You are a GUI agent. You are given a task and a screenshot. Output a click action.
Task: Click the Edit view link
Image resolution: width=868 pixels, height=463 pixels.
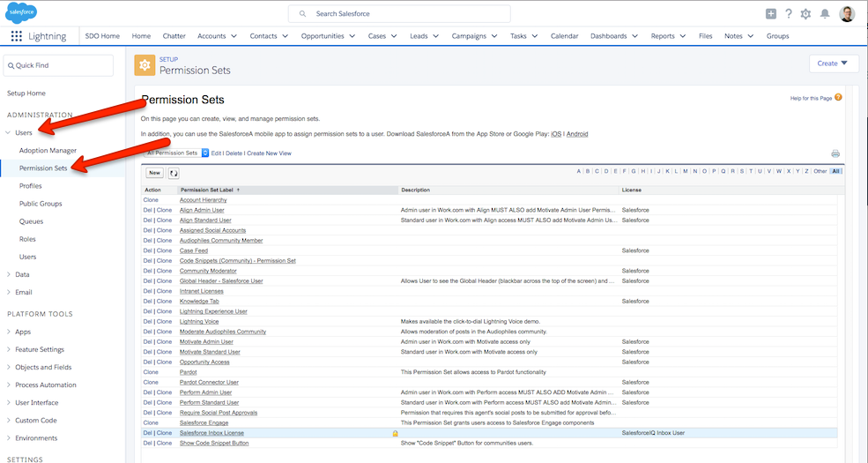[x=217, y=153]
